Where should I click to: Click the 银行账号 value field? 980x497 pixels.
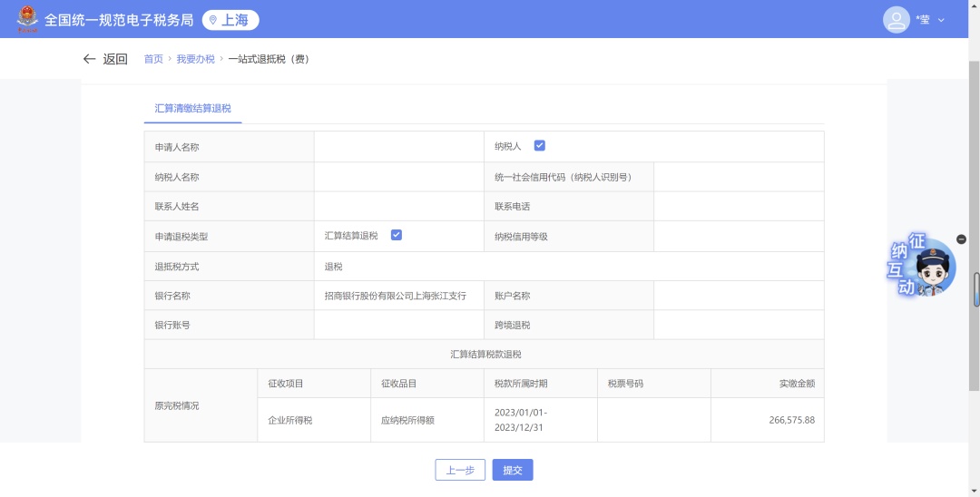[398, 325]
